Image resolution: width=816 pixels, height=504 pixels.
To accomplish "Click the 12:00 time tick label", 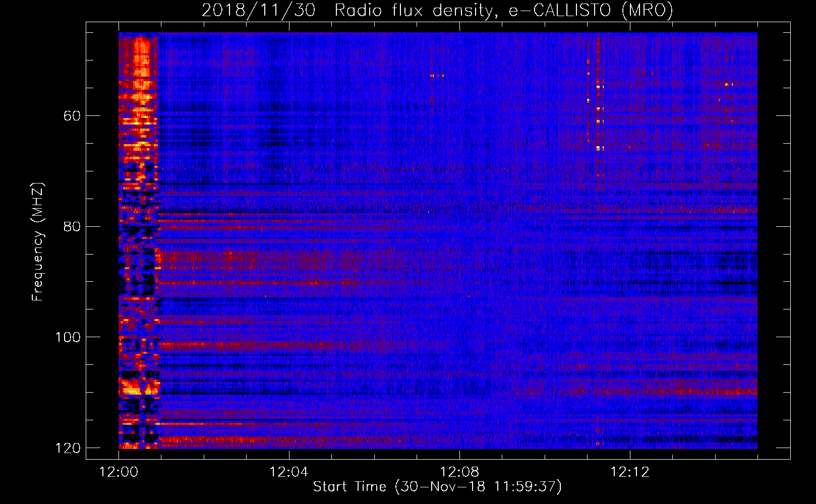I will 119,472.
